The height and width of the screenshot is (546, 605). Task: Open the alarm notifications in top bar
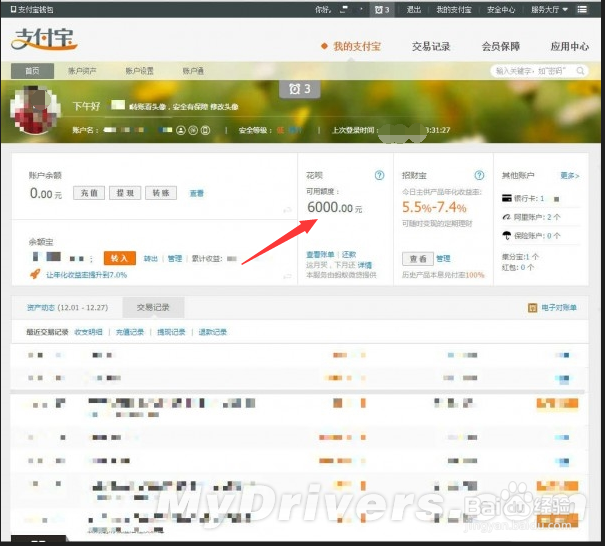(382, 10)
